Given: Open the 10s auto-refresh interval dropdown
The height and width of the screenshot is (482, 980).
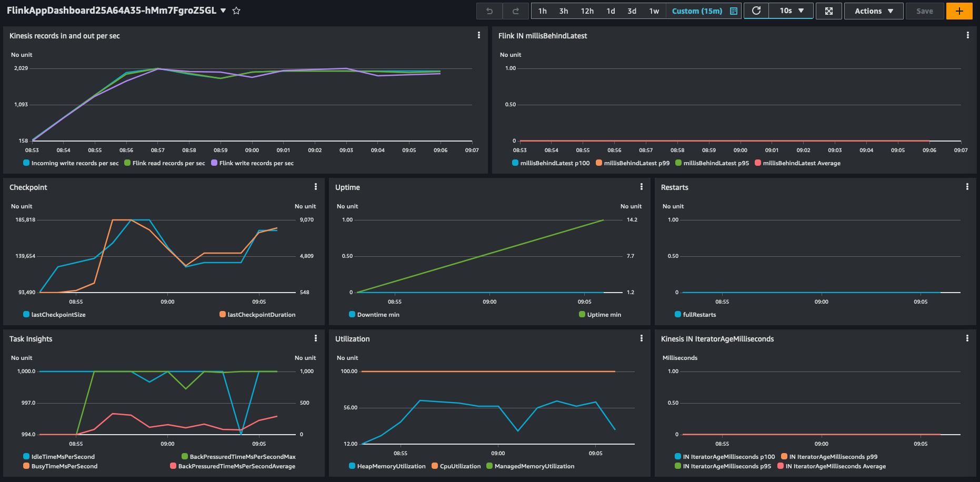Looking at the screenshot, I should coord(791,11).
